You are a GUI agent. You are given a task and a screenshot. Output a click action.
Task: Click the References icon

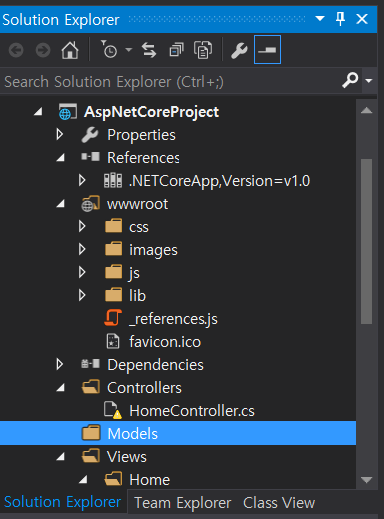coord(90,157)
